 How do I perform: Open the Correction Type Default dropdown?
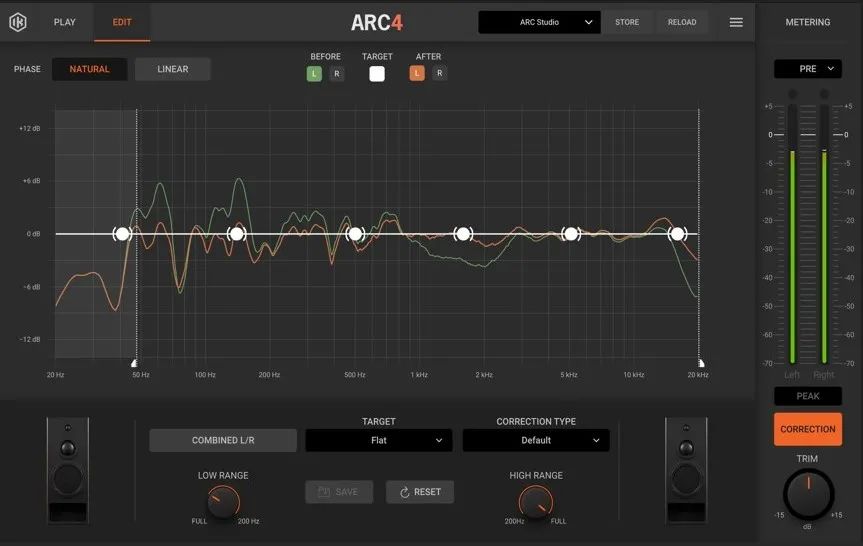tap(536, 440)
